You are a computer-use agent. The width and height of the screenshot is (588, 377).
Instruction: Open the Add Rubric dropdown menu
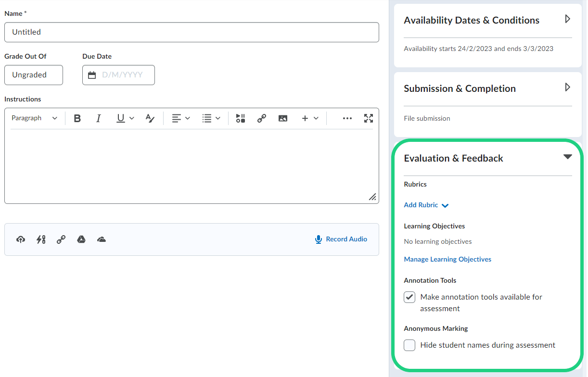point(426,205)
